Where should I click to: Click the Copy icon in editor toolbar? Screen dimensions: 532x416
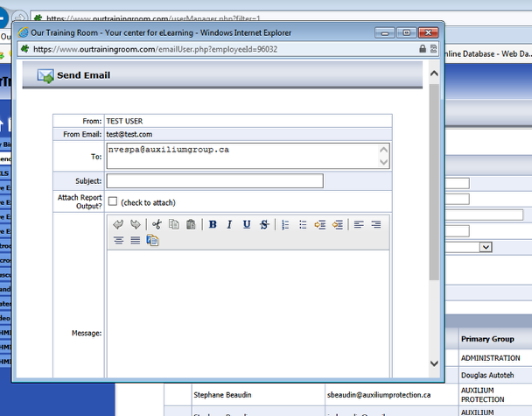[174, 224]
